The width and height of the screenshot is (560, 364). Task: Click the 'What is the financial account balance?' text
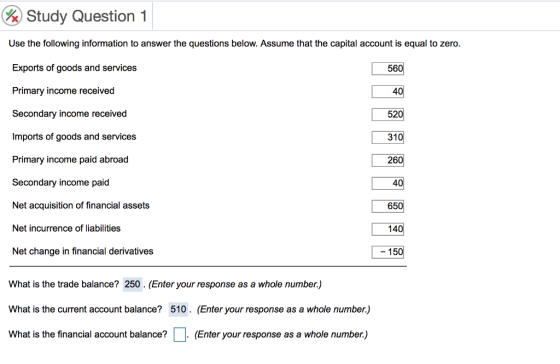(88, 334)
